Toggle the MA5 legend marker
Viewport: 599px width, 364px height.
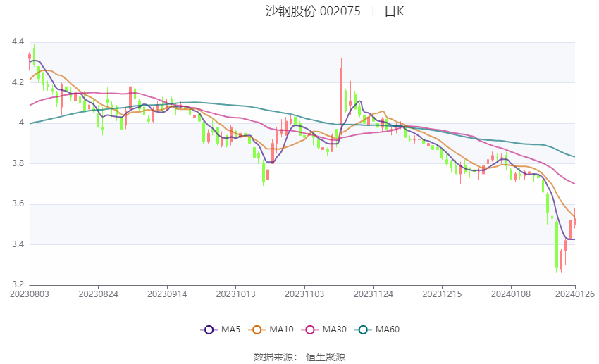[x=209, y=330]
